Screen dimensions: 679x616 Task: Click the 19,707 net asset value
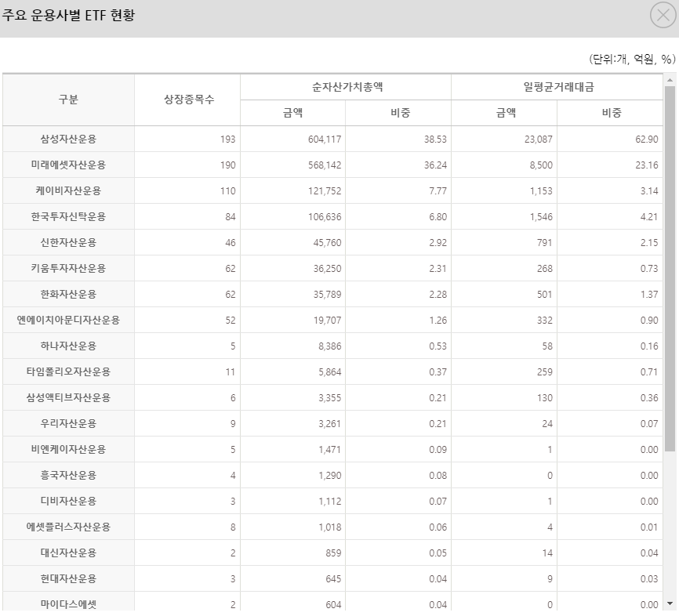327,321
